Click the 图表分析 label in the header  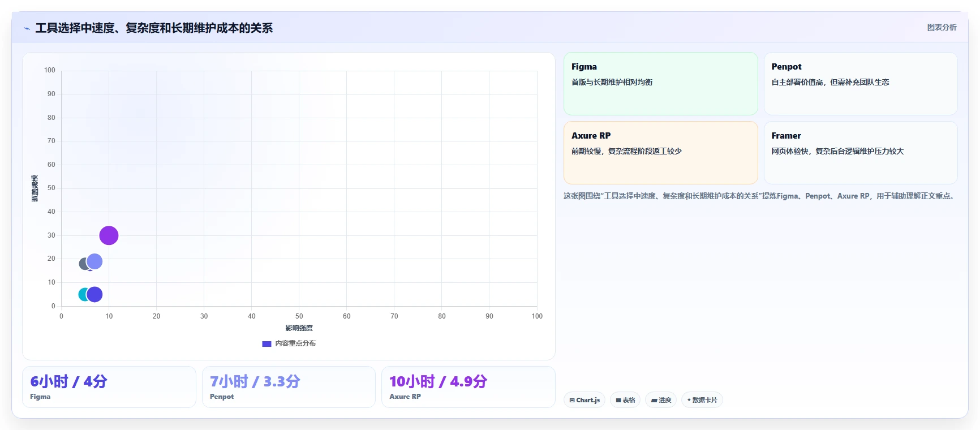point(942,27)
